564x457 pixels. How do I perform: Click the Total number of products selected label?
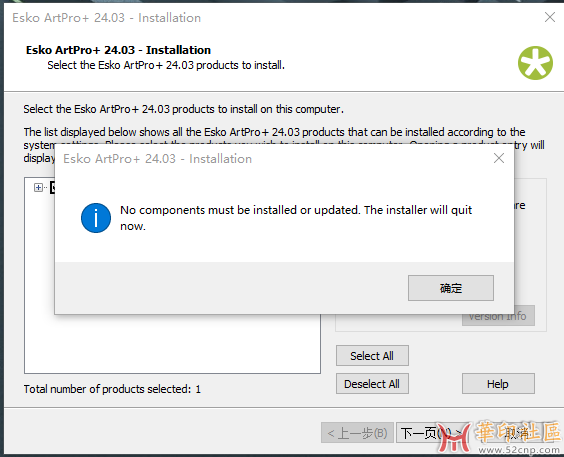(x=112, y=389)
